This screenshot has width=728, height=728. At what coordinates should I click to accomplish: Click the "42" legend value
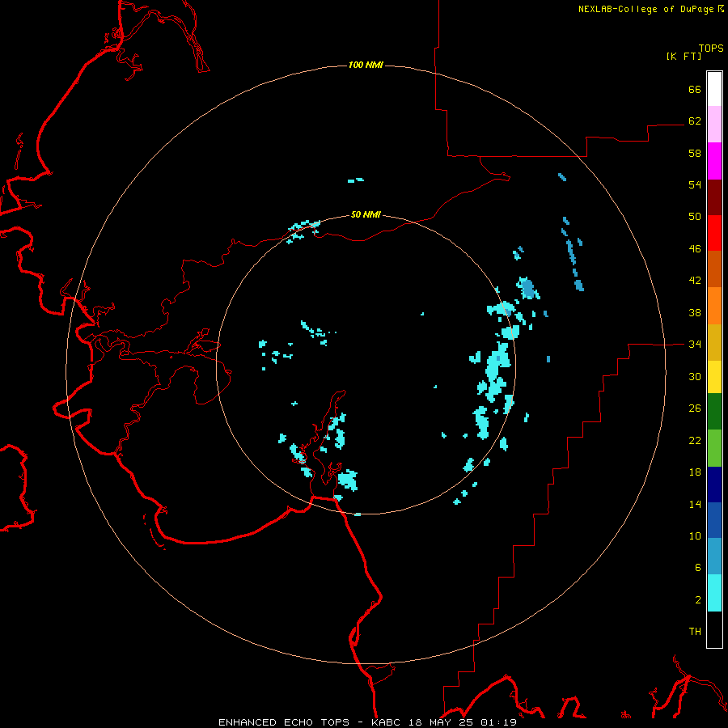click(x=695, y=281)
